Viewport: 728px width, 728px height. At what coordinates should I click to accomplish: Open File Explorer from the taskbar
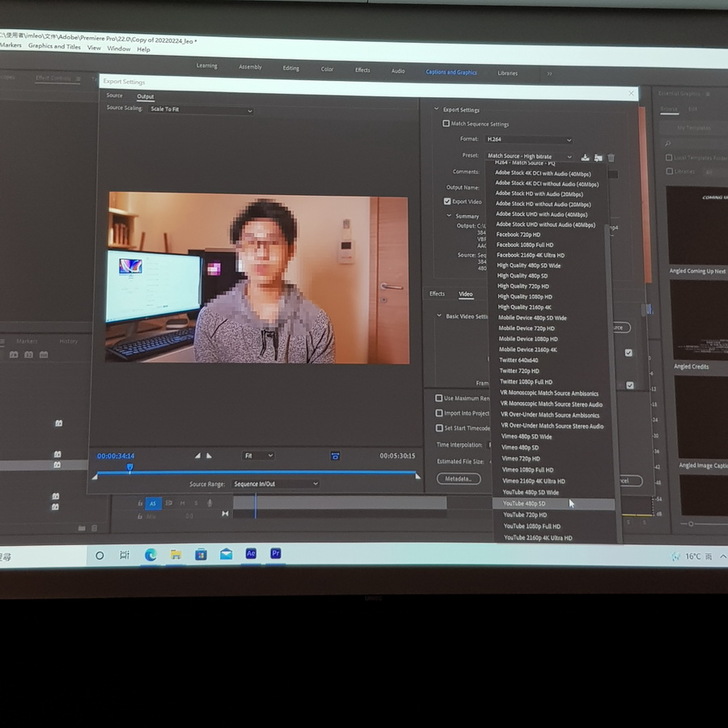pos(176,554)
